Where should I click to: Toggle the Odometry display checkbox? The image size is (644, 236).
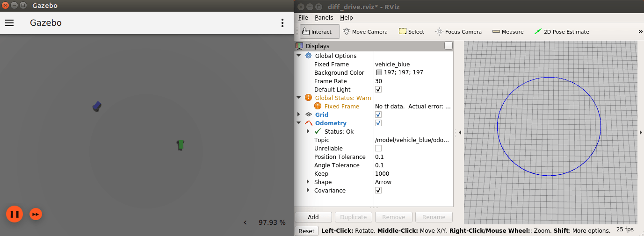click(378, 123)
